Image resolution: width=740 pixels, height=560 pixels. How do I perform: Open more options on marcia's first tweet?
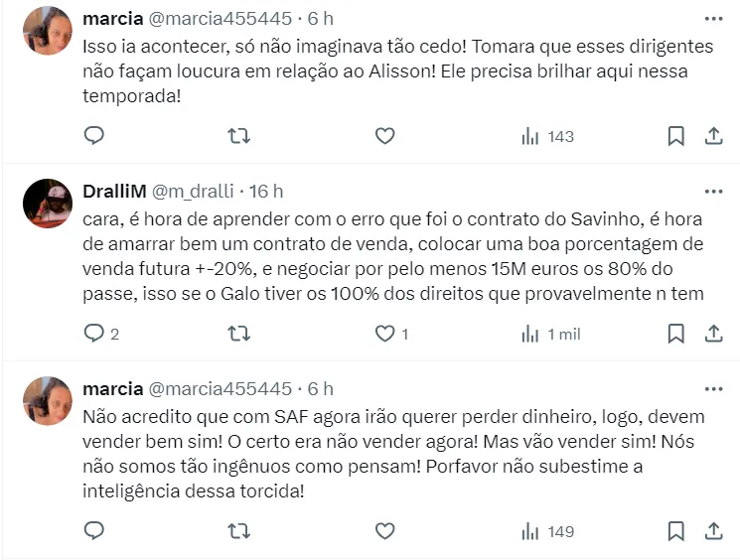713,19
